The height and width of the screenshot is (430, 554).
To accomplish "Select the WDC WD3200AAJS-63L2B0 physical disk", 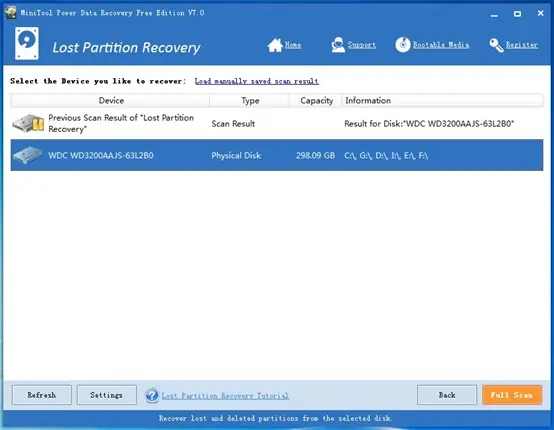I will click(277, 155).
